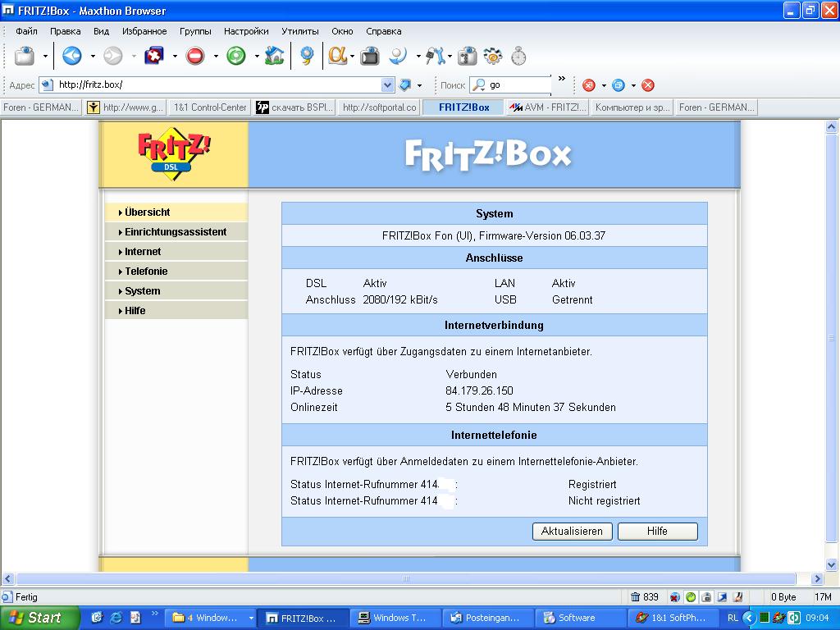Click the red cross undo-close icon
Image resolution: width=840 pixels, height=630 pixels.
pos(154,56)
